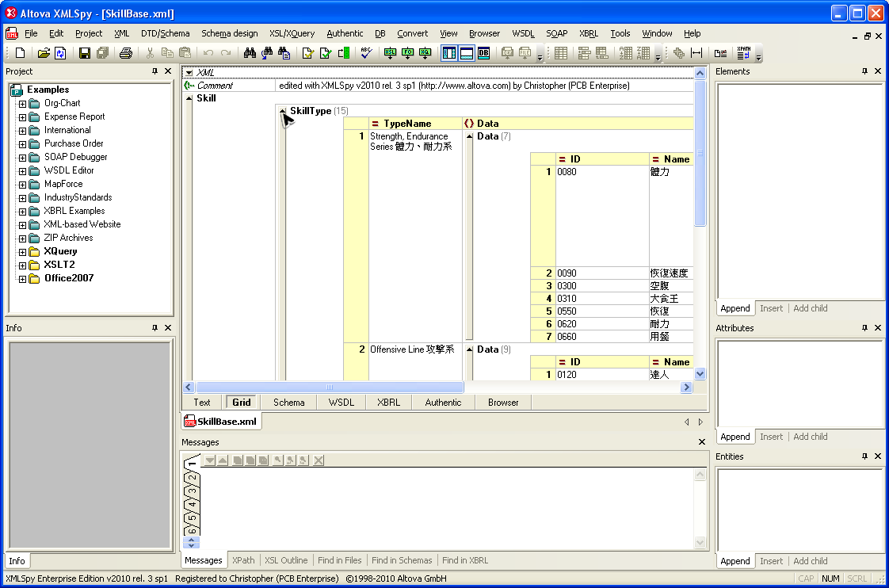889x588 pixels.
Task: Click the DB query toolbar icon
Action: click(x=483, y=53)
